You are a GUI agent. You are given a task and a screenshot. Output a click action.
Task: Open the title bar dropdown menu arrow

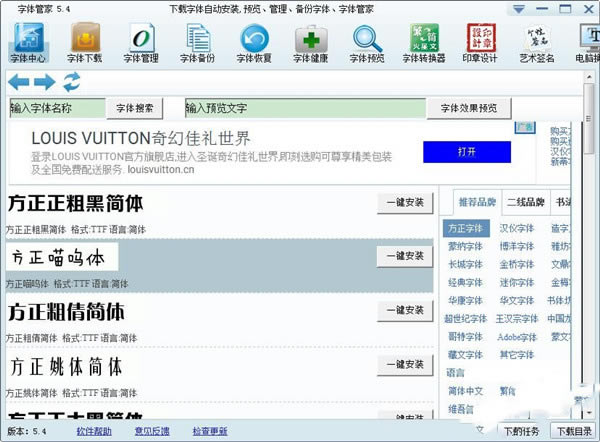tap(518, 9)
